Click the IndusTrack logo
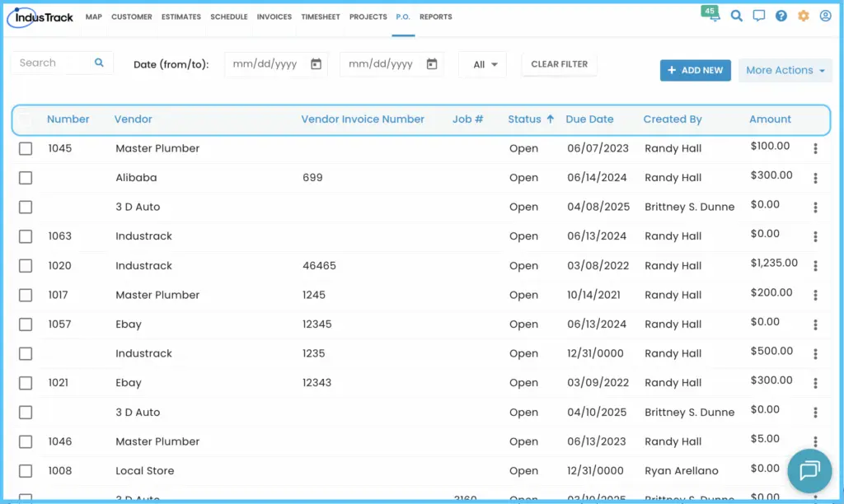The width and height of the screenshot is (844, 504). (40, 17)
